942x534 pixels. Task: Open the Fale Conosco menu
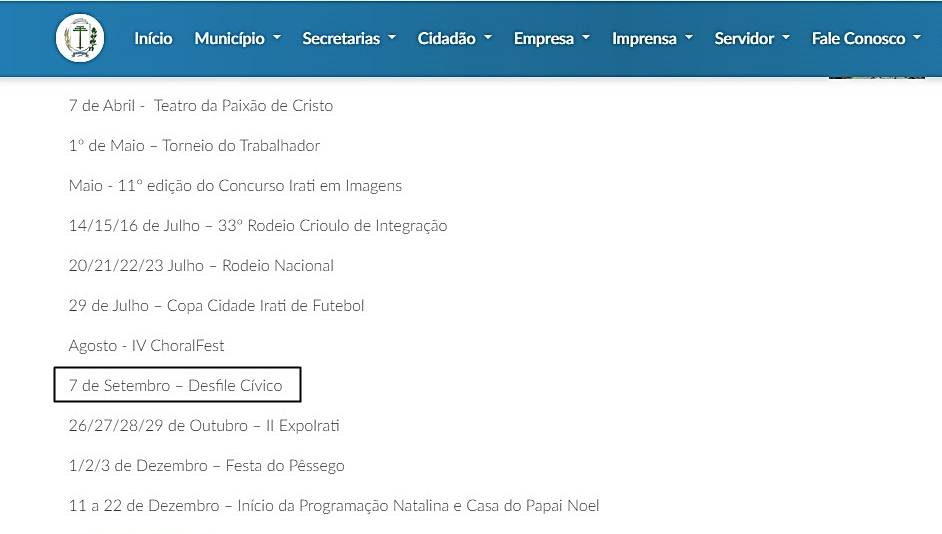coord(866,38)
